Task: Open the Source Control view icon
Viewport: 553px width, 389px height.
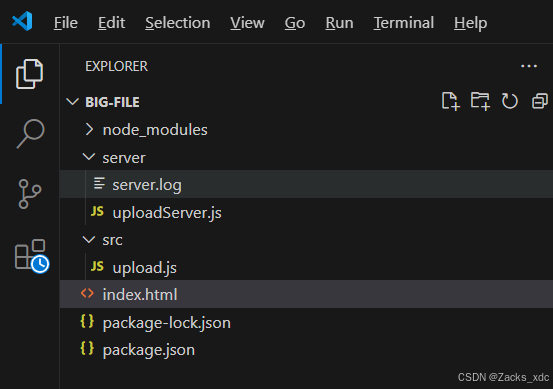Action: tap(30, 194)
